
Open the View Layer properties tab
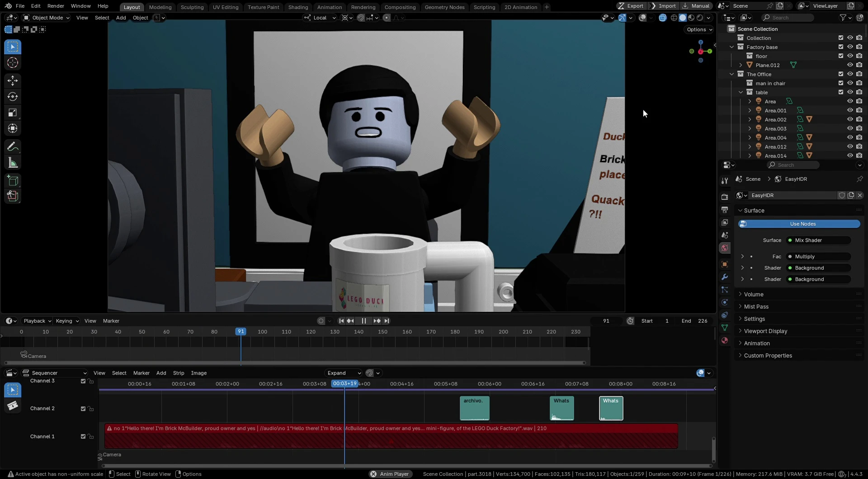[x=725, y=222]
